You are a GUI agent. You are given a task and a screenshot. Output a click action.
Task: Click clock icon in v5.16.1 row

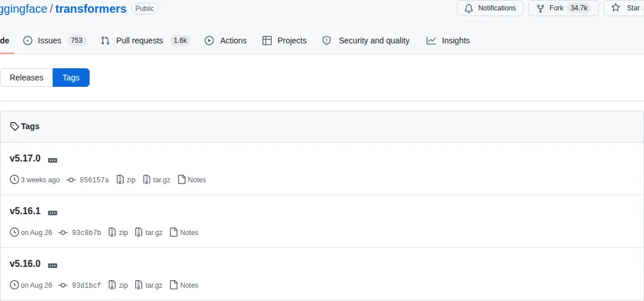coord(14,232)
